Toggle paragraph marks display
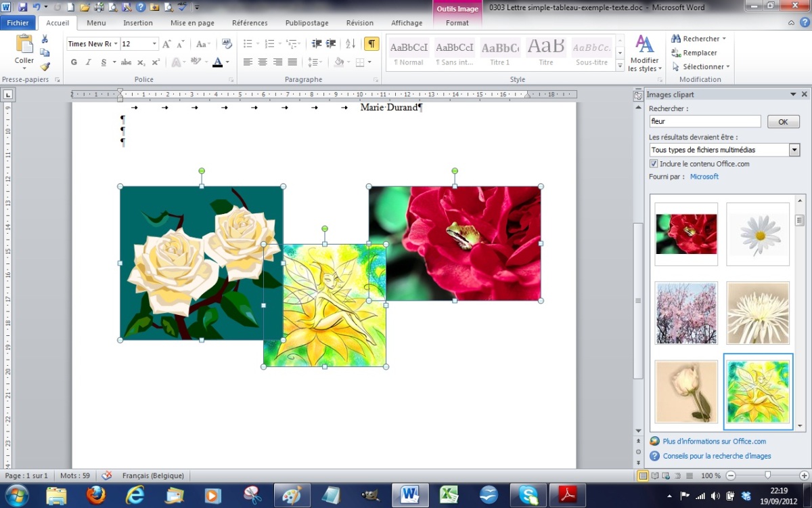 (x=371, y=44)
